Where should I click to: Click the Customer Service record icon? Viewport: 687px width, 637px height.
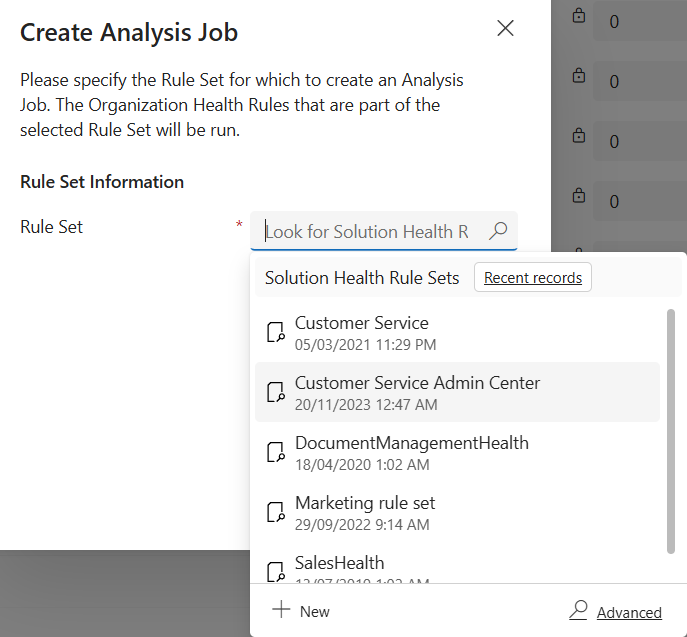coord(276,333)
